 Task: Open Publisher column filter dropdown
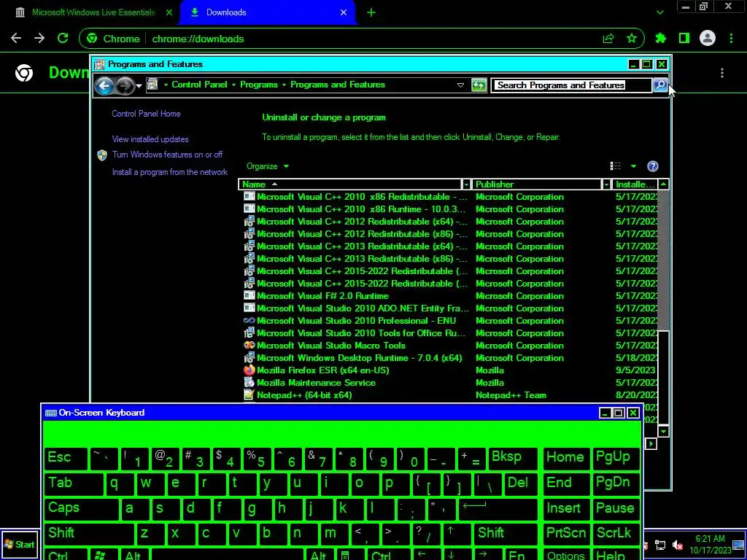[606, 184]
